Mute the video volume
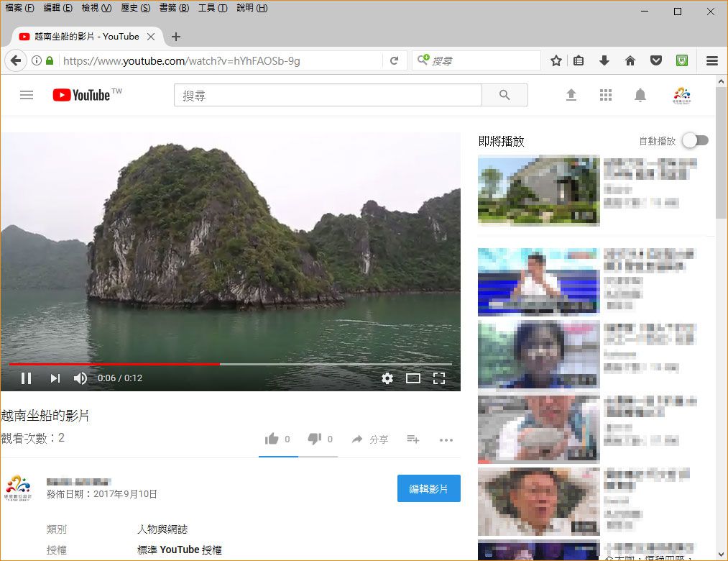The image size is (728, 561). point(80,378)
